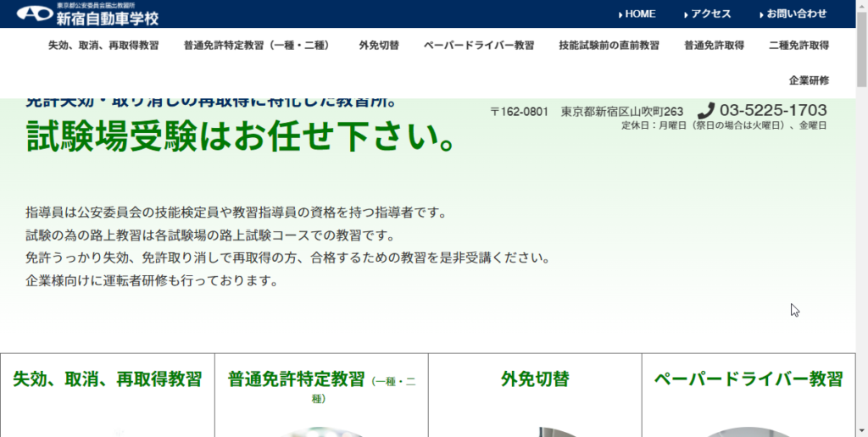Open the 外免切替 card heading
Screen dimensions: 868x437
[x=535, y=379]
